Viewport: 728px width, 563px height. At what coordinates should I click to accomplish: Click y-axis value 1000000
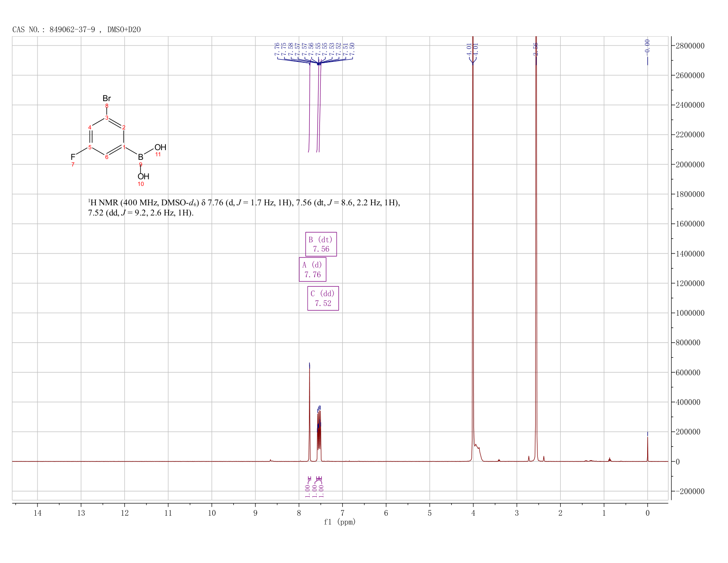tap(689, 313)
